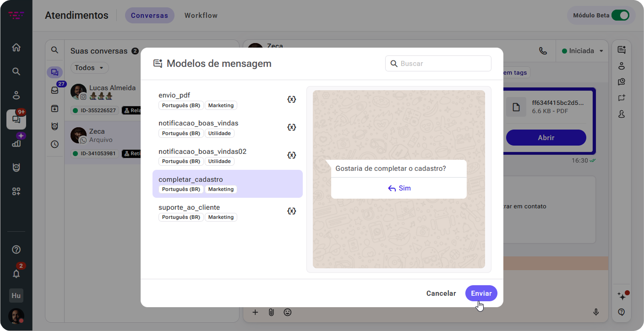
Task: Click the Sim reply button in preview
Action: point(399,188)
